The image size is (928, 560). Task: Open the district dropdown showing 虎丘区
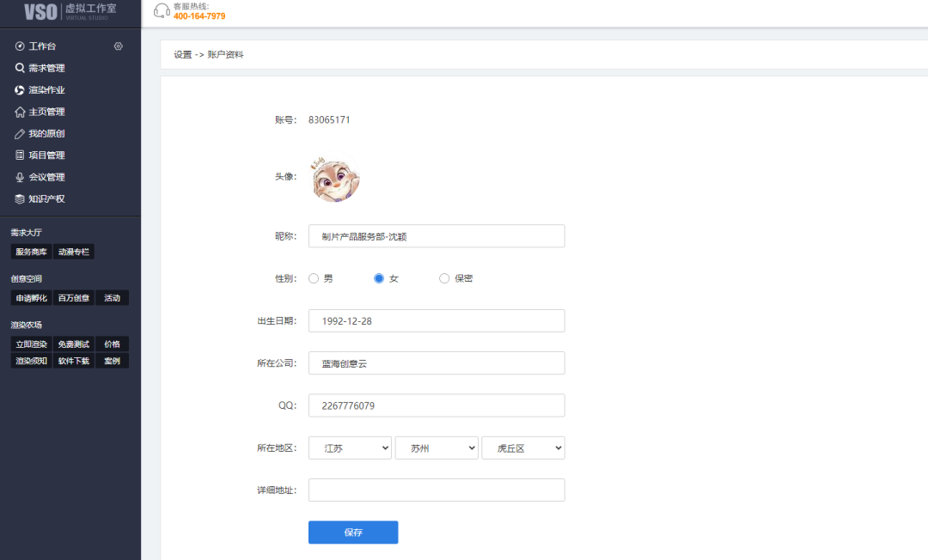click(523, 448)
